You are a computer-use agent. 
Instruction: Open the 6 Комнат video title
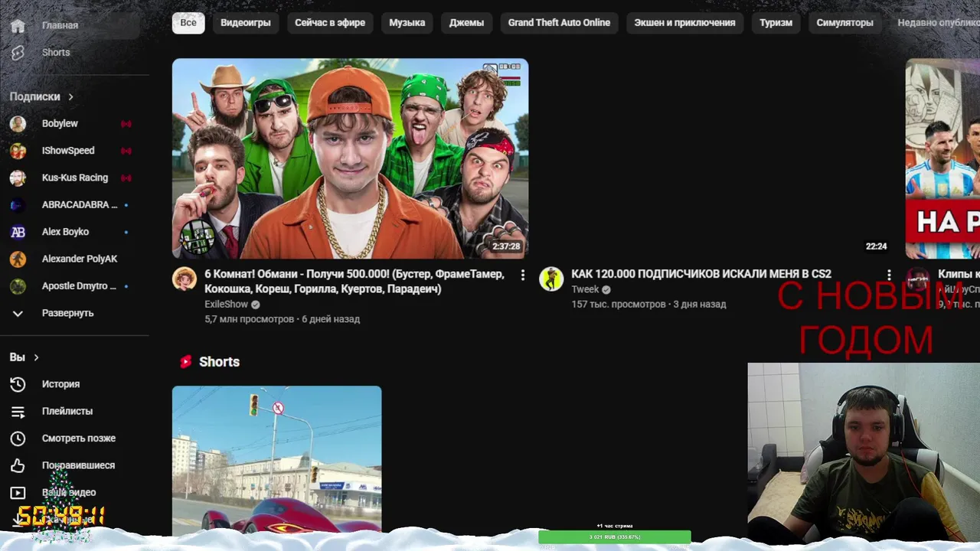point(354,282)
